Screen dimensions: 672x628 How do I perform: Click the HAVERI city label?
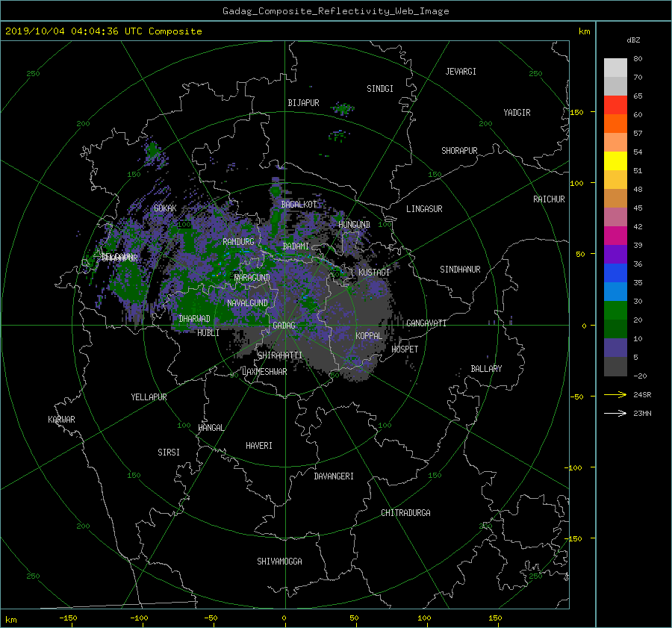coord(259,446)
